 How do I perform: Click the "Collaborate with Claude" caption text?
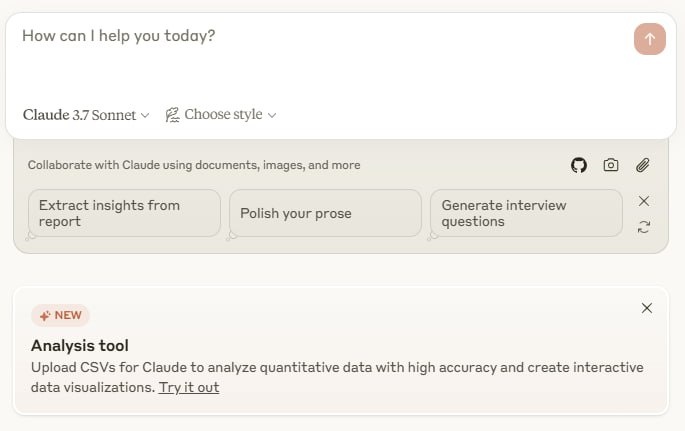click(194, 165)
